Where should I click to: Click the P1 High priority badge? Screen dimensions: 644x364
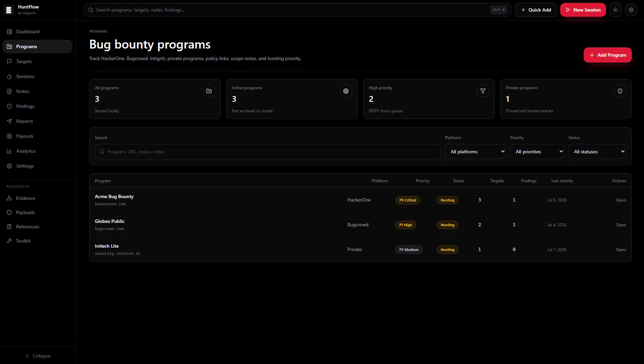pyautogui.click(x=405, y=225)
